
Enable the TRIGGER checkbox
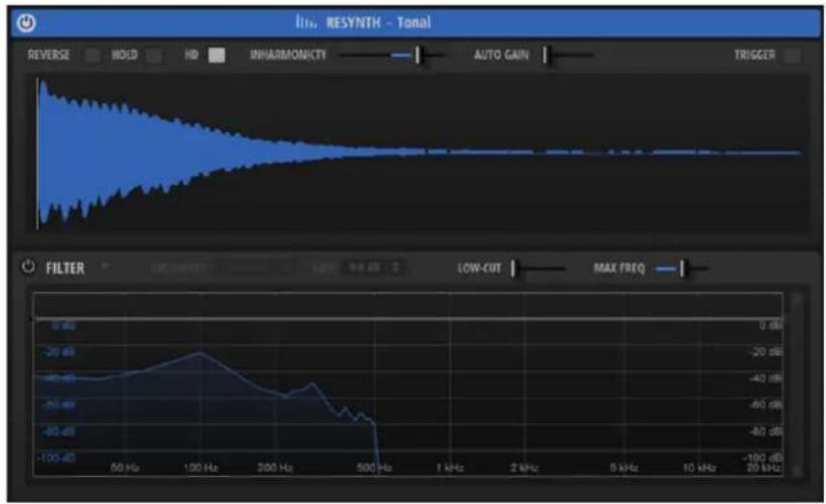(x=791, y=55)
